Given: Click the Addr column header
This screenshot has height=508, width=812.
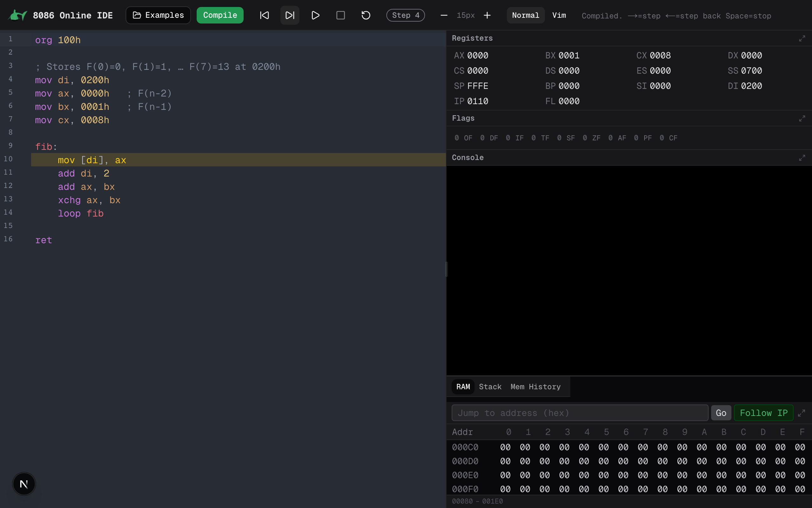Looking at the screenshot, I should tap(462, 432).
